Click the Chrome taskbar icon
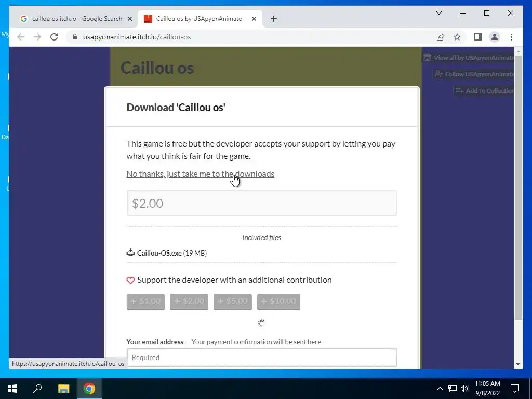 coord(89,389)
